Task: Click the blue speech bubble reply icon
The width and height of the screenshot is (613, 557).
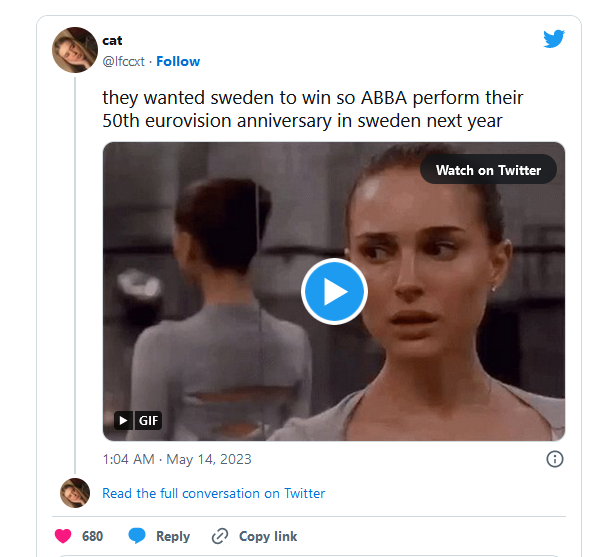Action: click(x=137, y=536)
